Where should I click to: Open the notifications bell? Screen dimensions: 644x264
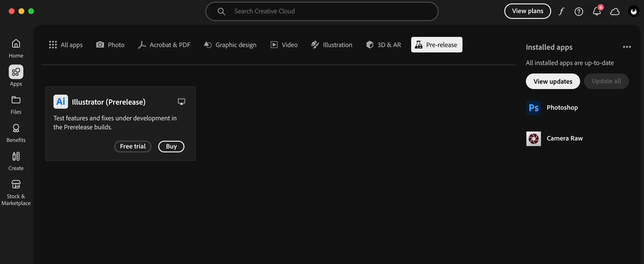pyautogui.click(x=597, y=11)
